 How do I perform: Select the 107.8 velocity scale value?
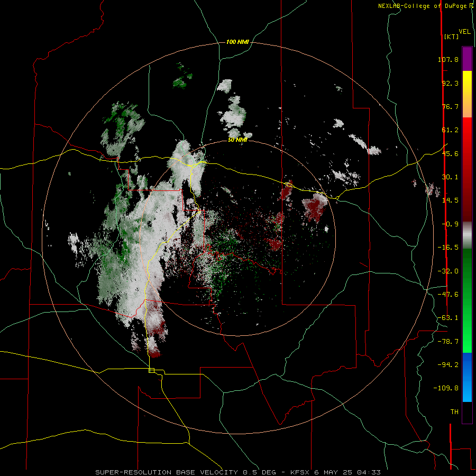[448, 59]
